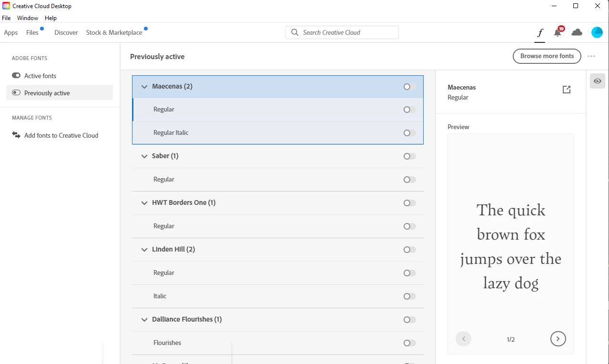Image resolution: width=609 pixels, height=364 pixels.
Task: Click the font preview sample text
Action: [x=511, y=247]
